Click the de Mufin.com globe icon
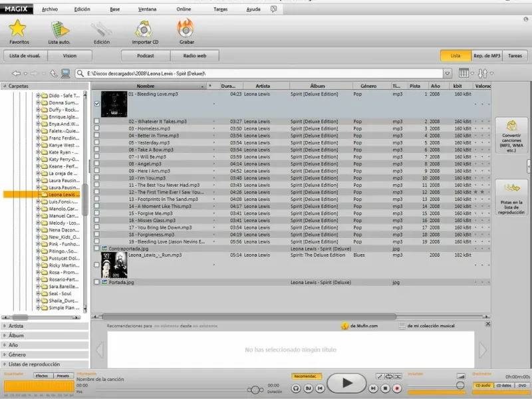 pos(344,326)
